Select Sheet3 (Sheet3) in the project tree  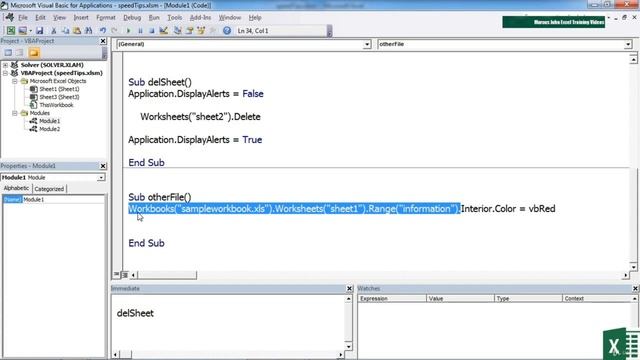[x=59, y=97]
